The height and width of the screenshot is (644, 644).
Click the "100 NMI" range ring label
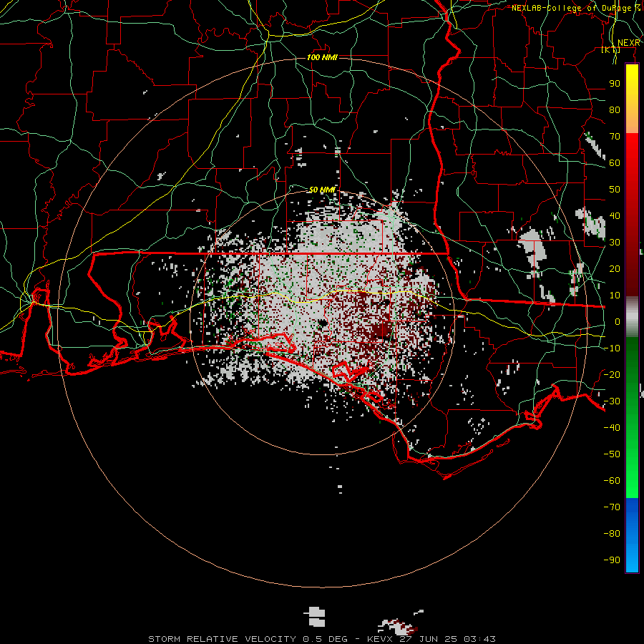point(322,57)
